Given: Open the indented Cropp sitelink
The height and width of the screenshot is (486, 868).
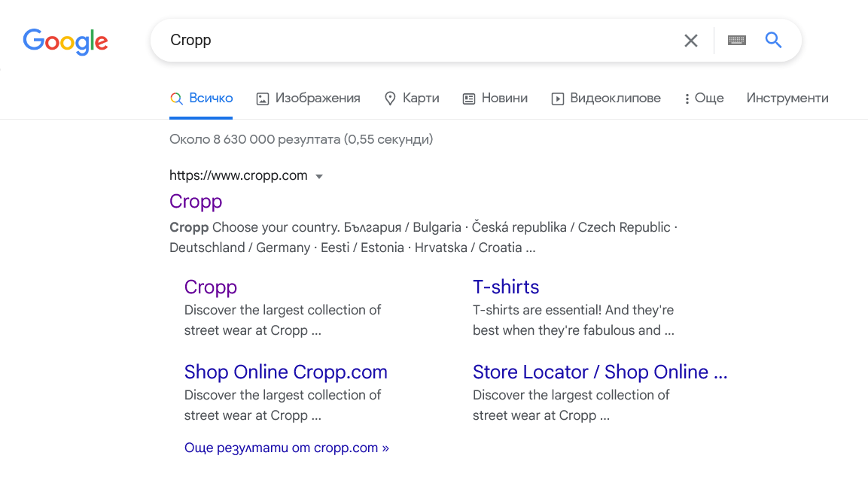Looking at the screenshot, I should click(210, 287).
